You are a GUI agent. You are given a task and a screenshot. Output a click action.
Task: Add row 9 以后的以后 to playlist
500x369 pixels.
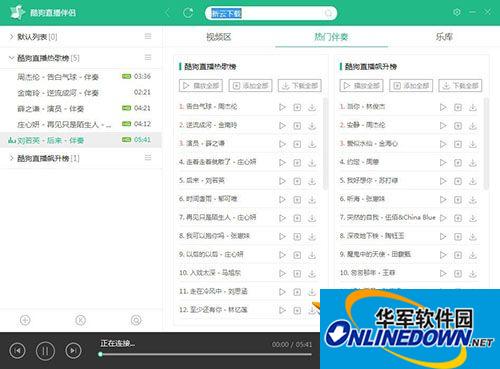tap(297, 255)
